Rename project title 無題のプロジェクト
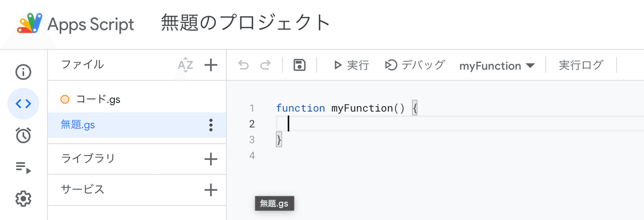 pos(245,23)
